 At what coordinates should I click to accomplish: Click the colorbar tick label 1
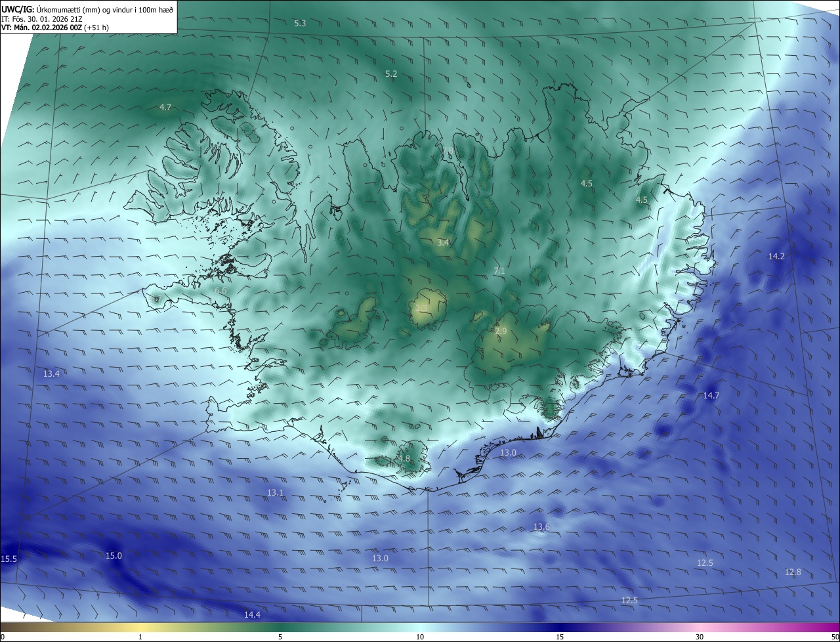(140, 637)
